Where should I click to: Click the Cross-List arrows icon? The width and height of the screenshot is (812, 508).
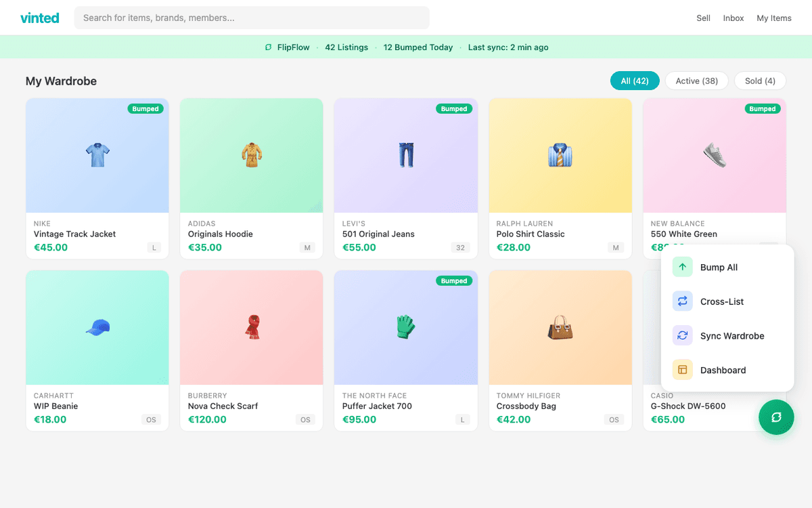pyautogui.click(x=682, y=301)
